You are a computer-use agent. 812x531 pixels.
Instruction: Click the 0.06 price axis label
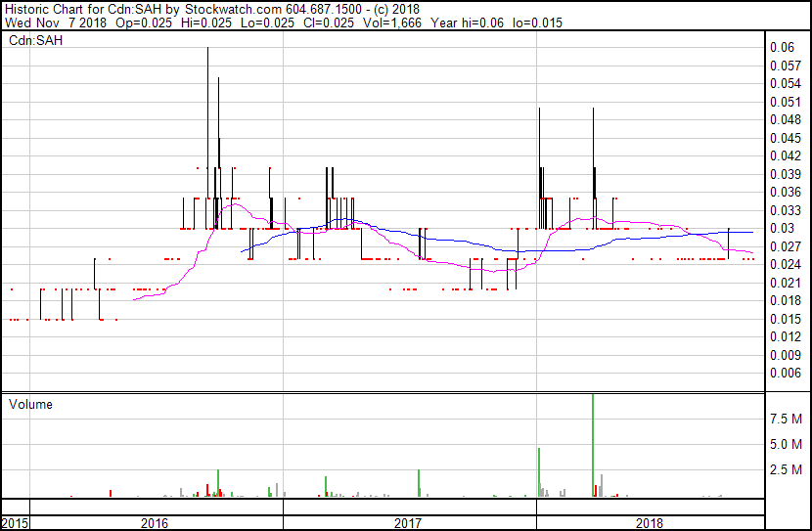click(x=781, y=47)
